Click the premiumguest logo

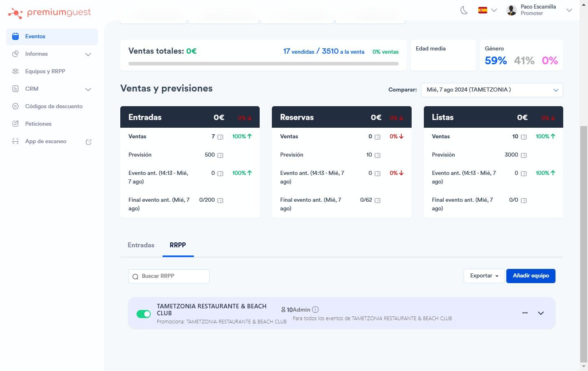tap(50, 13)
